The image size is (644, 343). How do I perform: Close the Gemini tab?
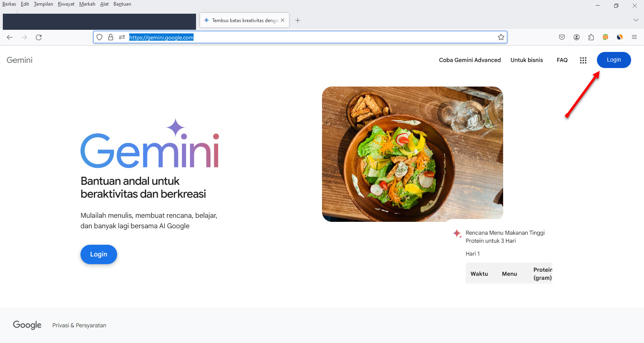(283, 20)
